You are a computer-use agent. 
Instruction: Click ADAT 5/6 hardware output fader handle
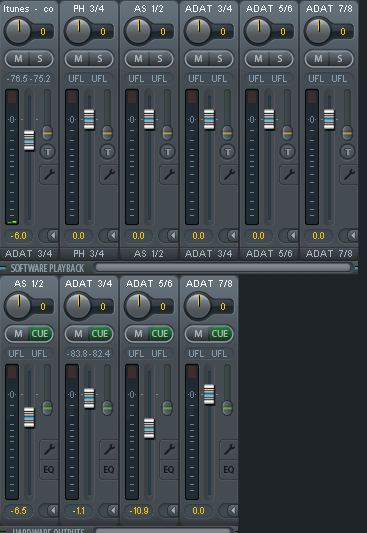tap(149, 428)
